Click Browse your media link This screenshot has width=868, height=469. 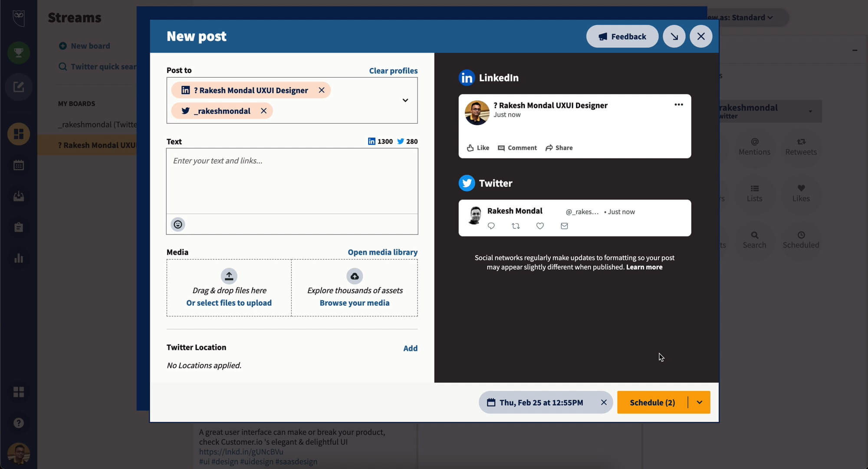pos(355,303)
